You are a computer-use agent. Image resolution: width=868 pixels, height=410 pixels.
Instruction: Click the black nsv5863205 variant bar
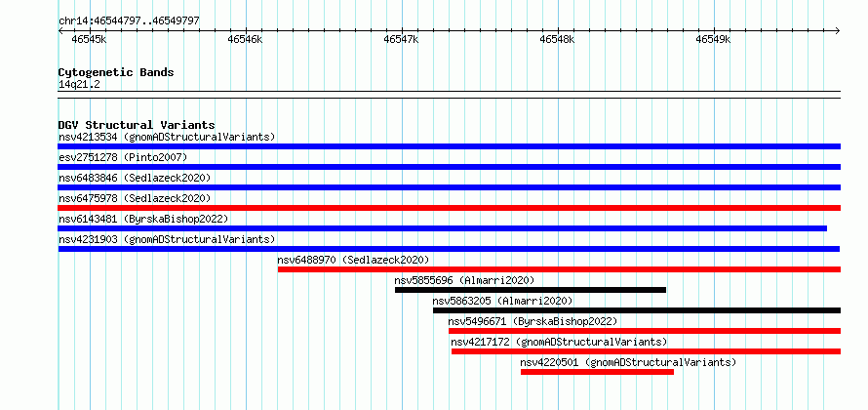(637, 310)
